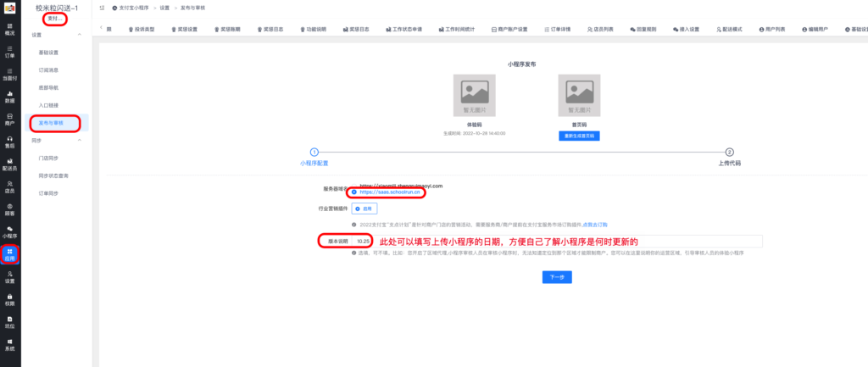This screenshot has height=367, width=868.
Task: Open the 设置 icon in the dark nav bar
Action: tap(10, 277)
